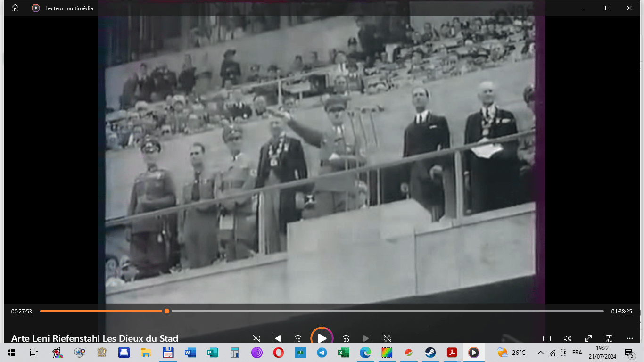
Task: Play the video
Action: click(322, 338)
